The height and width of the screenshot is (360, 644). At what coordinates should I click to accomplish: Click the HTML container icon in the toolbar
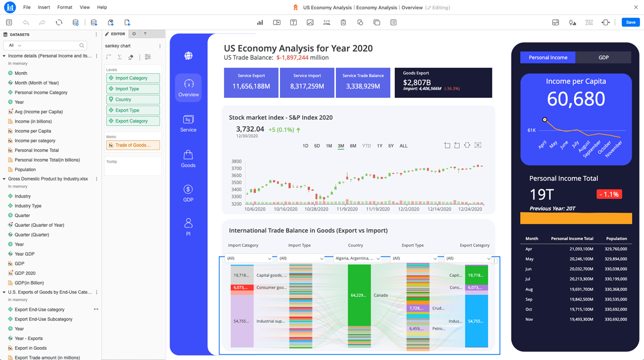click(326, 23)
